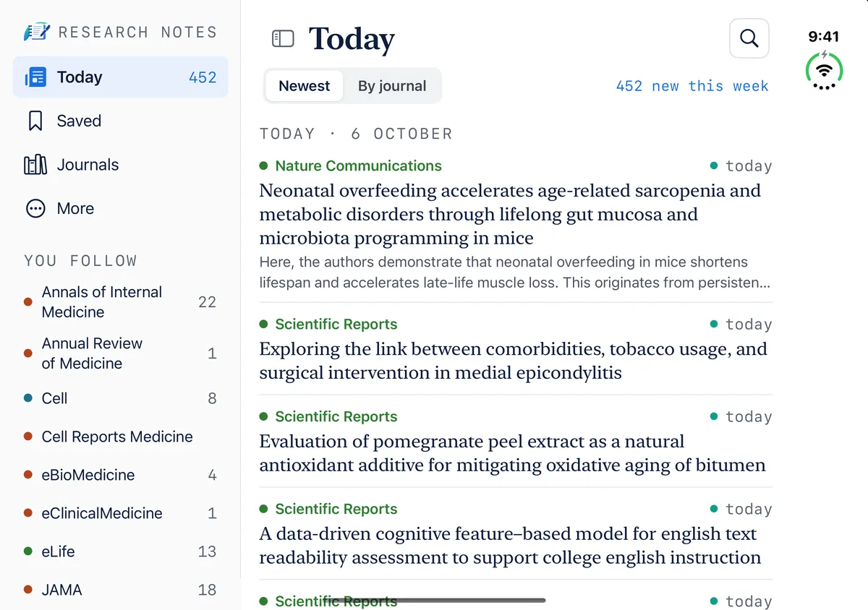This screenshot has width=868, height=610.
Task: Open Cell Reports Medicine journal
Action: [x=121, y=437]
